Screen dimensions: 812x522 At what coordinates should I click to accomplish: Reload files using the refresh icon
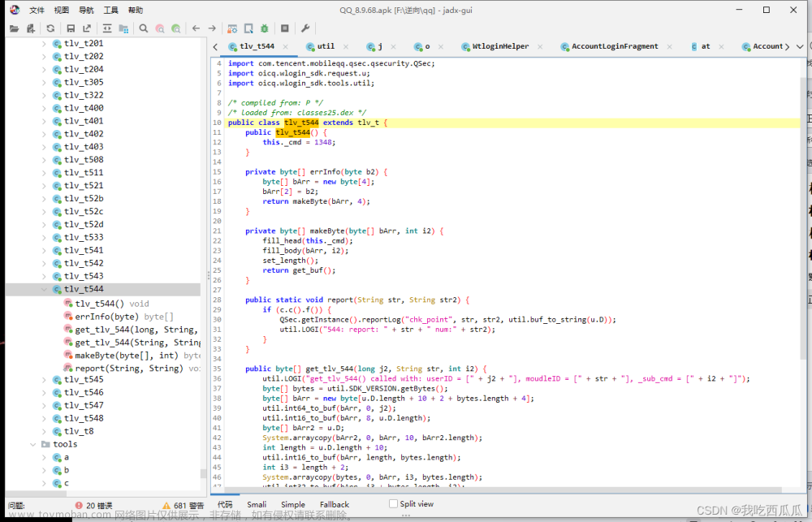50,28
